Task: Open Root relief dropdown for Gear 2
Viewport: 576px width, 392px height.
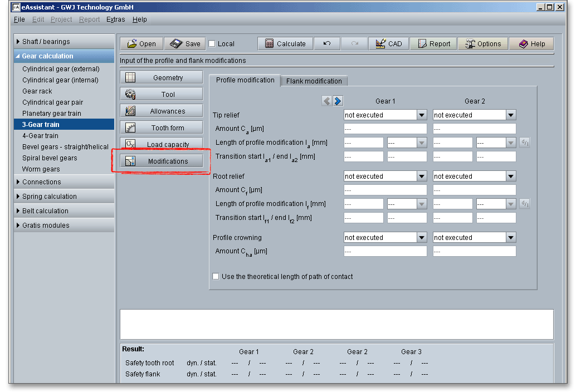Action: click(x=511, y=177)
